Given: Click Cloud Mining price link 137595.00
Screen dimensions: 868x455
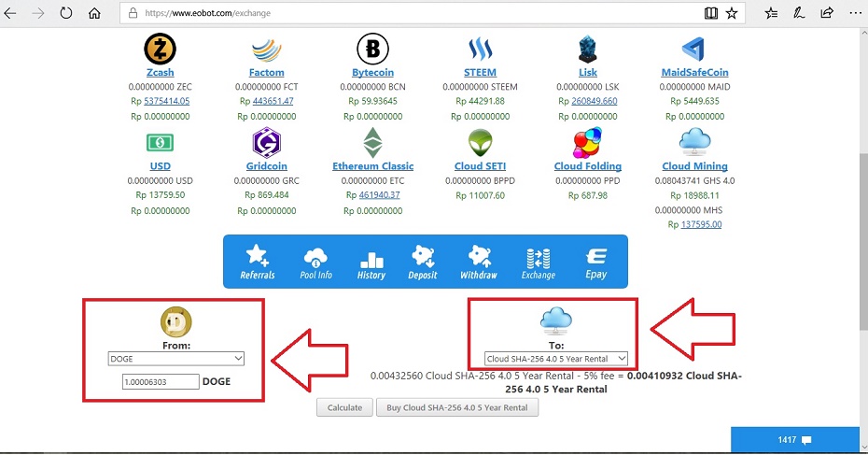Looking at the screenshot, I should [x=701, y=224].
